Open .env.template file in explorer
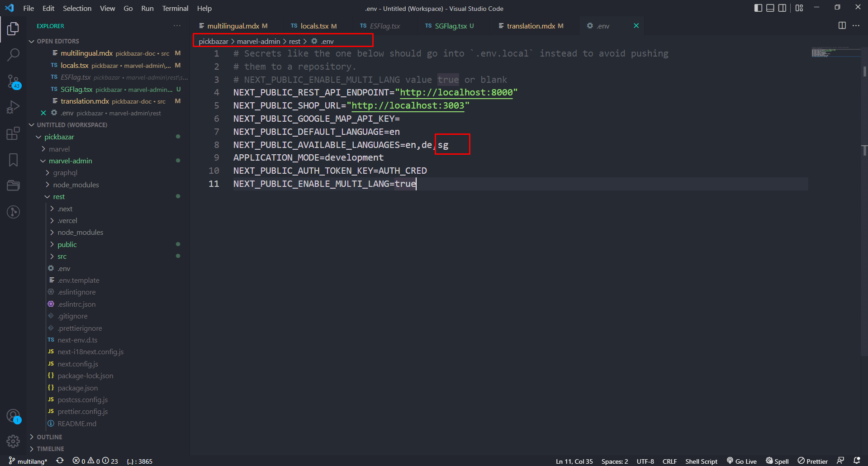Viewport: 868px width, 466px height. click(x=78, y=281)
